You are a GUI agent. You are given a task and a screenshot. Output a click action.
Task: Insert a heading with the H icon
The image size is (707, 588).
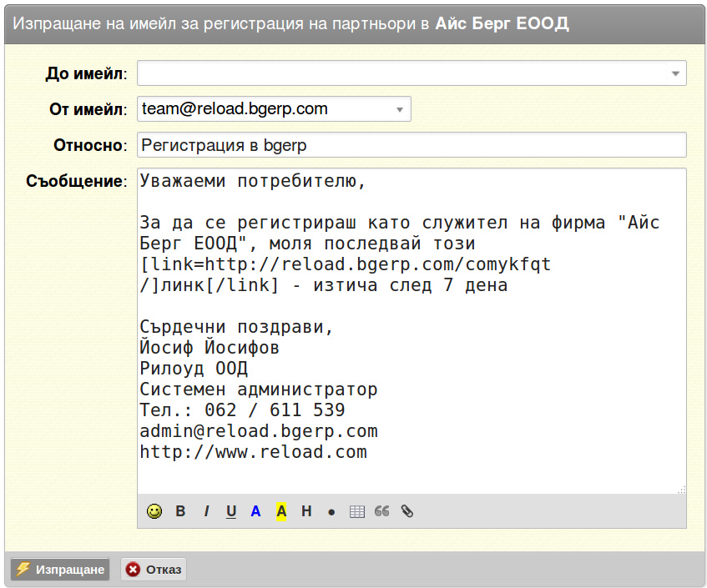click(x=306, y=511)
